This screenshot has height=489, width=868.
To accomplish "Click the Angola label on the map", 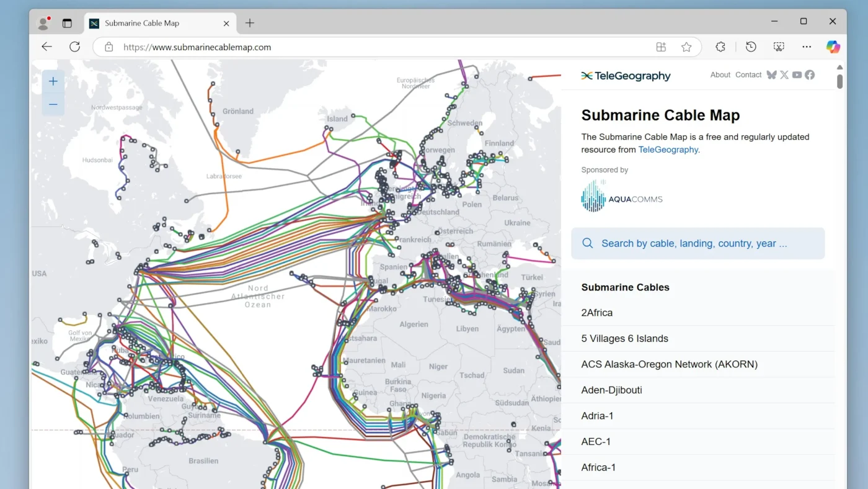I will tap(467, 475).
